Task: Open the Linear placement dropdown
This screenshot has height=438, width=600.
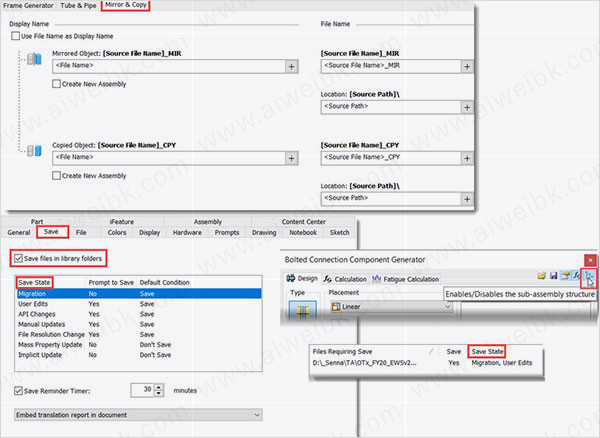Action: point(391,306)
